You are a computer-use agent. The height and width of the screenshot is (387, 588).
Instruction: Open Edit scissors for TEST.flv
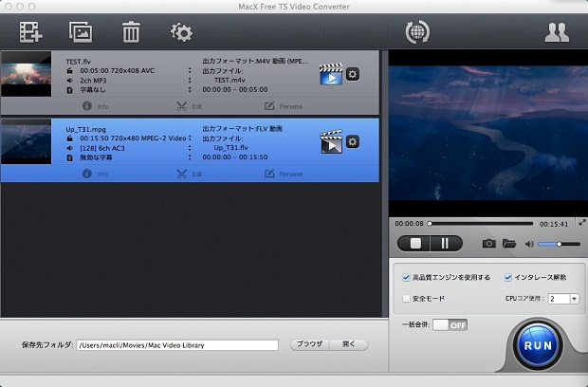click(190, 106)
